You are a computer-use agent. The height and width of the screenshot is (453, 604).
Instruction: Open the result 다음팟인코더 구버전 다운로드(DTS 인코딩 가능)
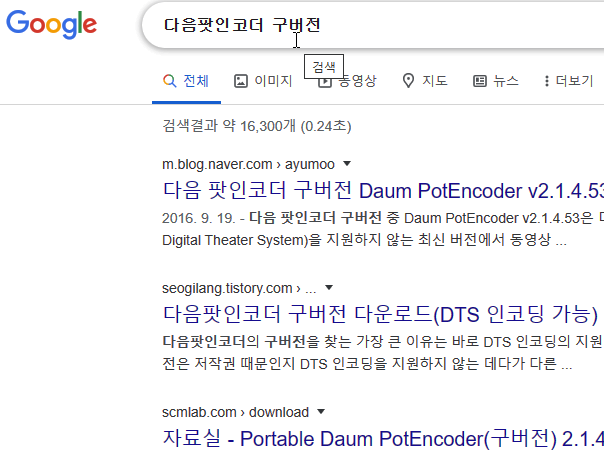pyautogui.click(x=380, y=314)
